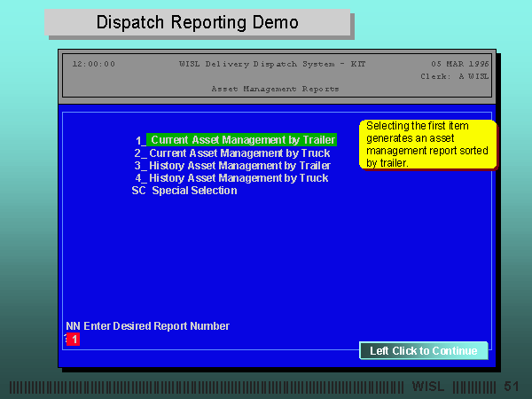Click the Dispatch Reporting Demo title

[197, 22]
